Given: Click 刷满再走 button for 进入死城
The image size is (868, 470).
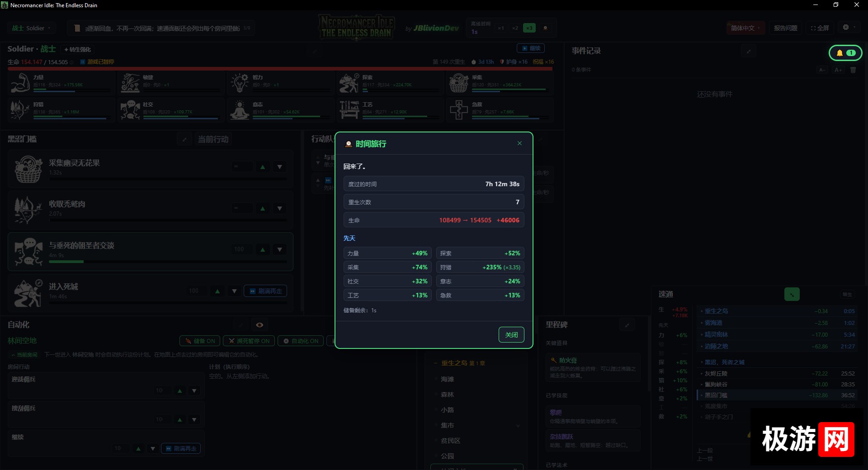Looking at the screenshot, I should tap(265, 291).
